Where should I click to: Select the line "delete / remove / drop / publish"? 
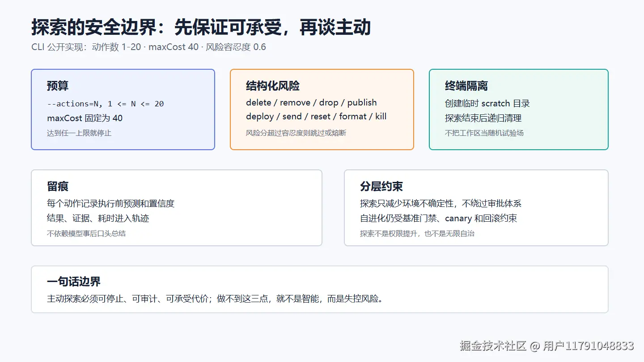311,103
